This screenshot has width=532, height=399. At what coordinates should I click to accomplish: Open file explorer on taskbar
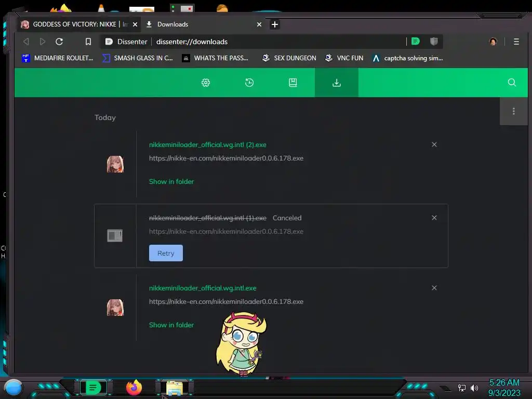[175, 388]
